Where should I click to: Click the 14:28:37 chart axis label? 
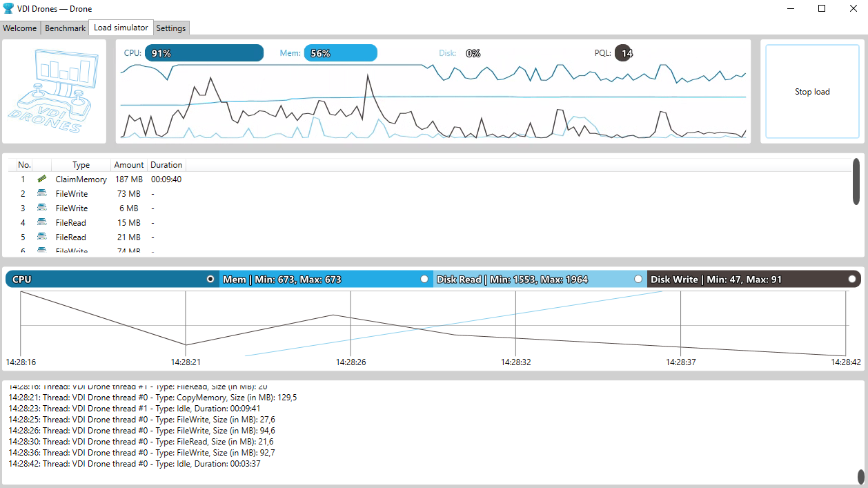[x=681, y=362]
